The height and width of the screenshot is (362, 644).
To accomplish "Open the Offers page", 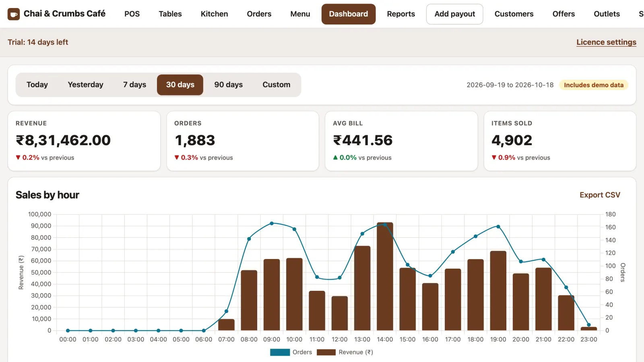I will pyautogui.click(x=563, y=14).
